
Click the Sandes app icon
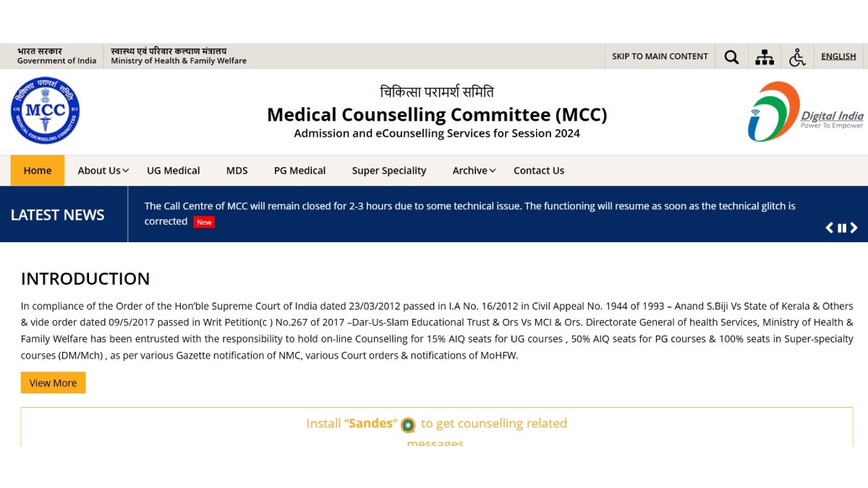coord(408,424)
